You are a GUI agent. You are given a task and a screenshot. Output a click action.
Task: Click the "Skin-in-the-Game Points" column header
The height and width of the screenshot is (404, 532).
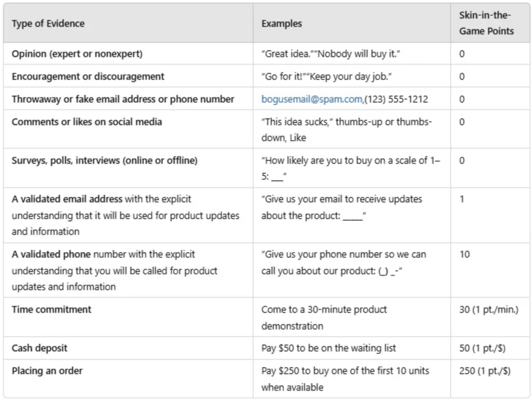tap(486, 23)
